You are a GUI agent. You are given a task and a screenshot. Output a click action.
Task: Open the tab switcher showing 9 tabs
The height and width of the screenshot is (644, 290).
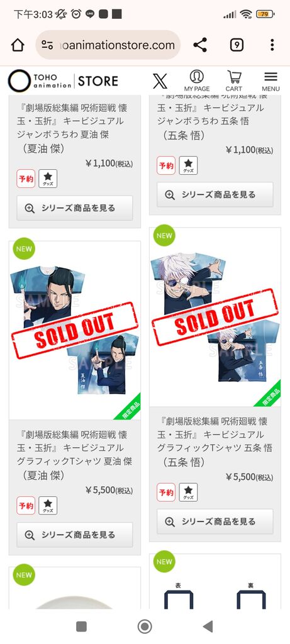tap(237, 45)
